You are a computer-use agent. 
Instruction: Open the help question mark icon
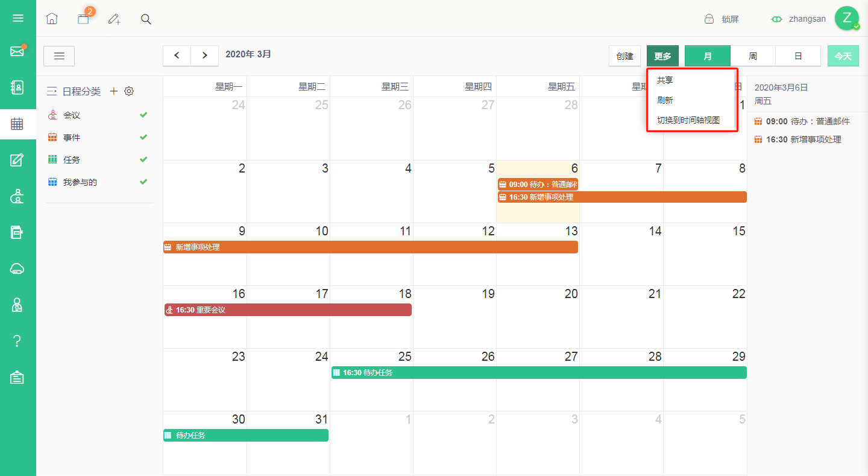point(17,341)
